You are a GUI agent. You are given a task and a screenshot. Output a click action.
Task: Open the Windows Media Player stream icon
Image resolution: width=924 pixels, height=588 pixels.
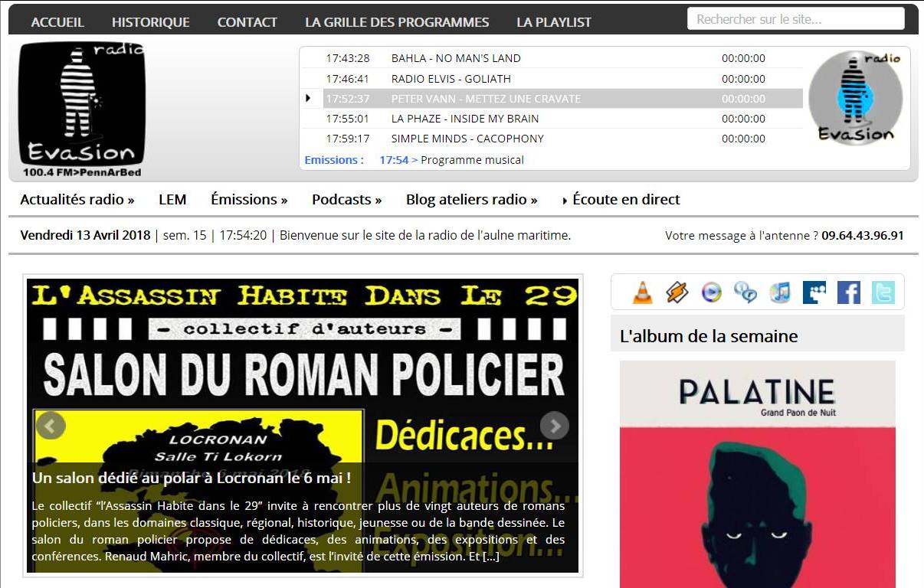[x=712, y=292]
